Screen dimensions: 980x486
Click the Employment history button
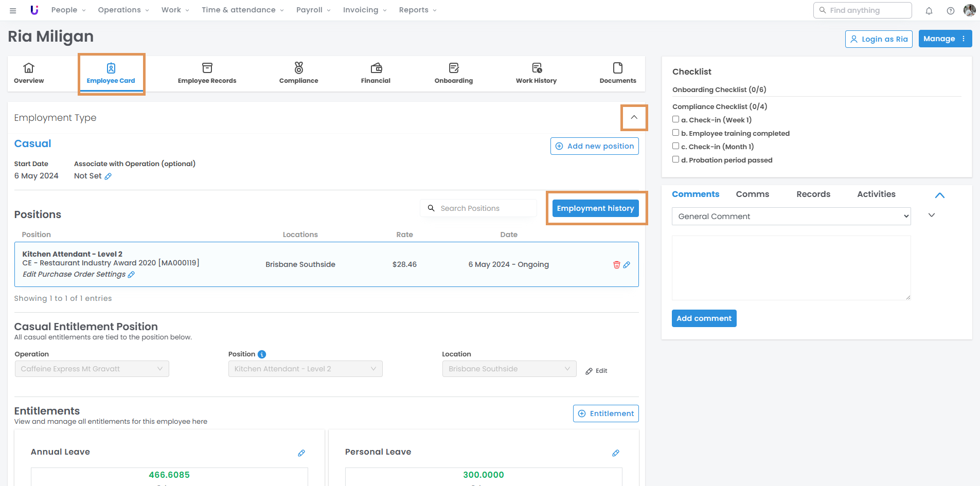(x=595, y=208)
